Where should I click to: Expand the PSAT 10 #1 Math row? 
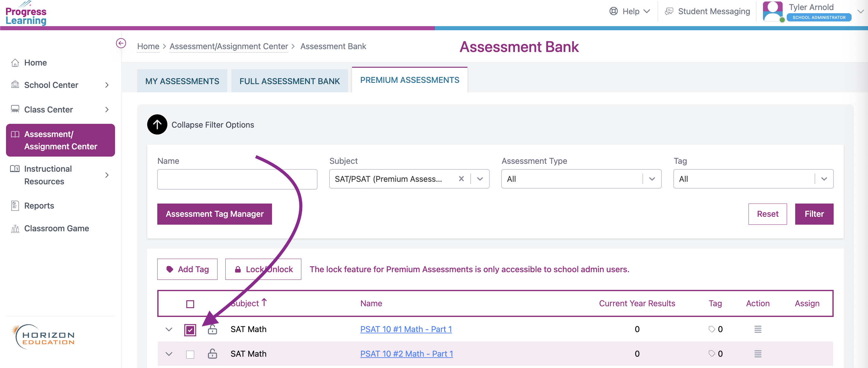(x=169, y=329)
